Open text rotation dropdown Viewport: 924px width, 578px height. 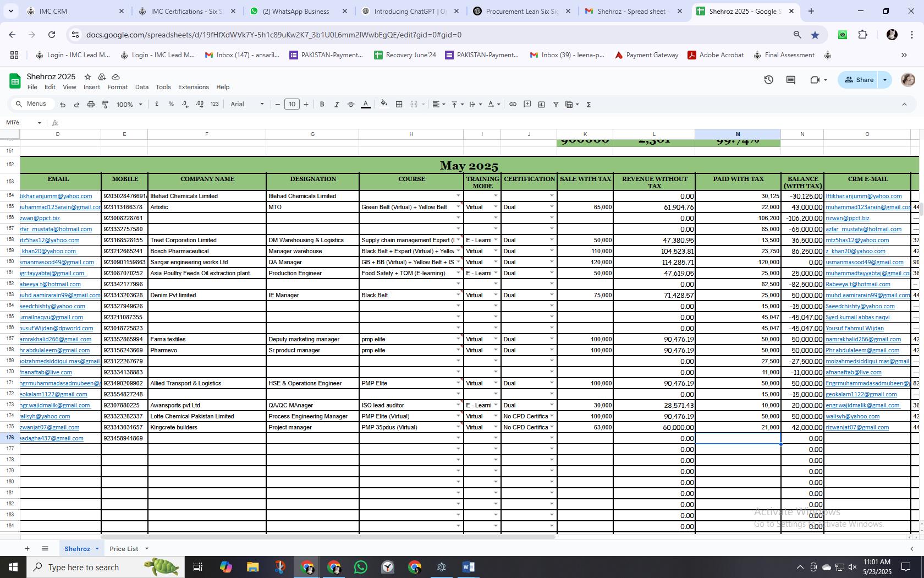coord(493,104)
